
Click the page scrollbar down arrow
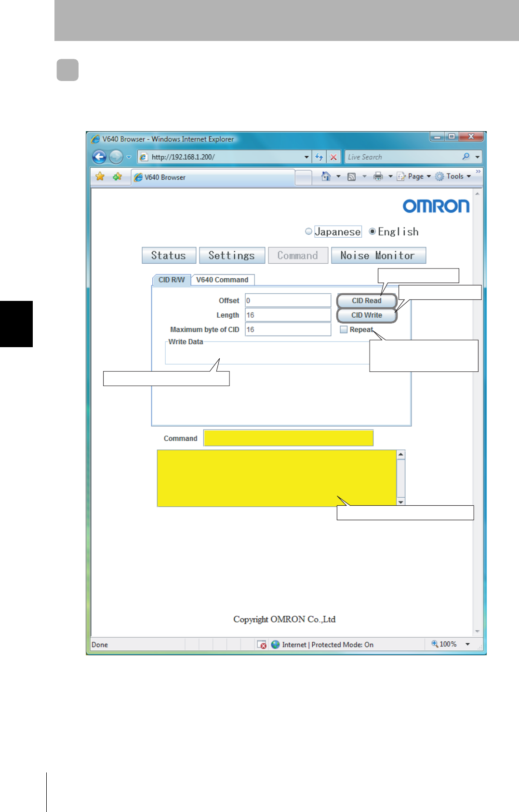click(x=478, y=631)
